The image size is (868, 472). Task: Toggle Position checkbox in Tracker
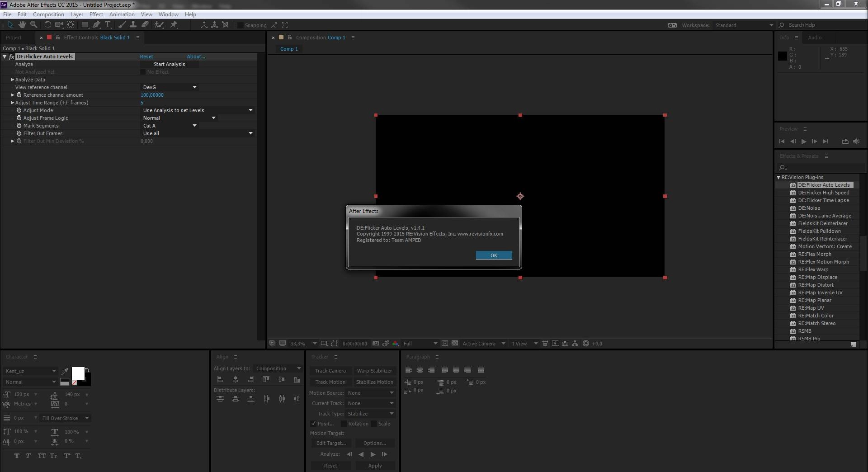(x=314, y=424)
